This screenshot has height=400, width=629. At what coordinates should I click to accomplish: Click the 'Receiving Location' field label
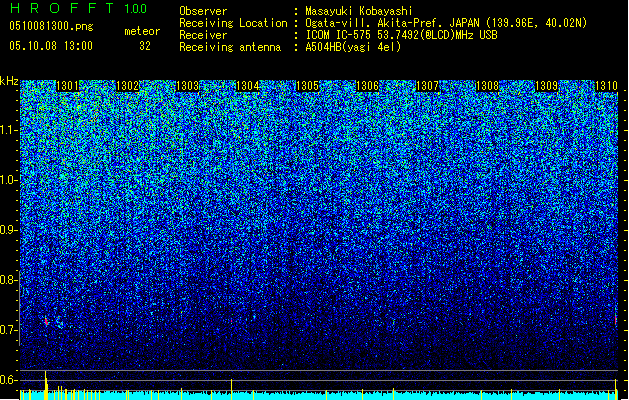tap(233, 23)
